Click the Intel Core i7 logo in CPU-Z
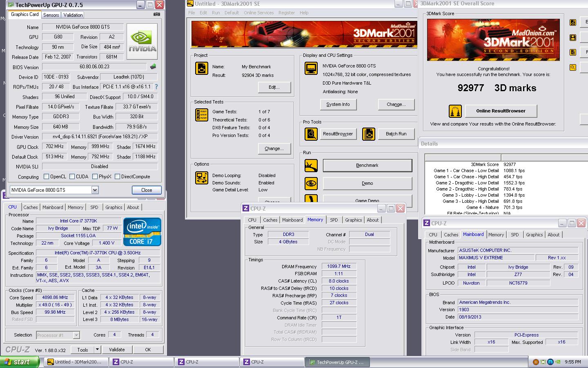The height and width of the screenshot is (368, 588). (x=142, y=232)
